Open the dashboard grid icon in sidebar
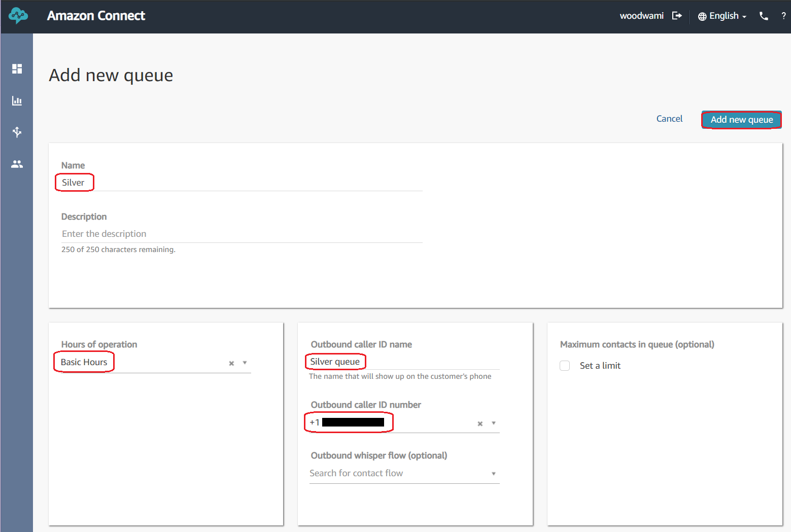791x532 pixels. coord(17,68)
